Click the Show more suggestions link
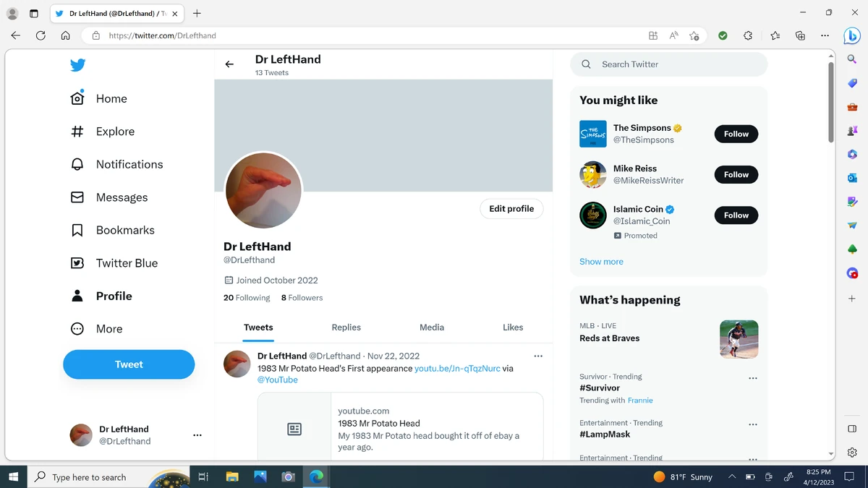This screenshot has height=488, width=868. click(601, 261)
